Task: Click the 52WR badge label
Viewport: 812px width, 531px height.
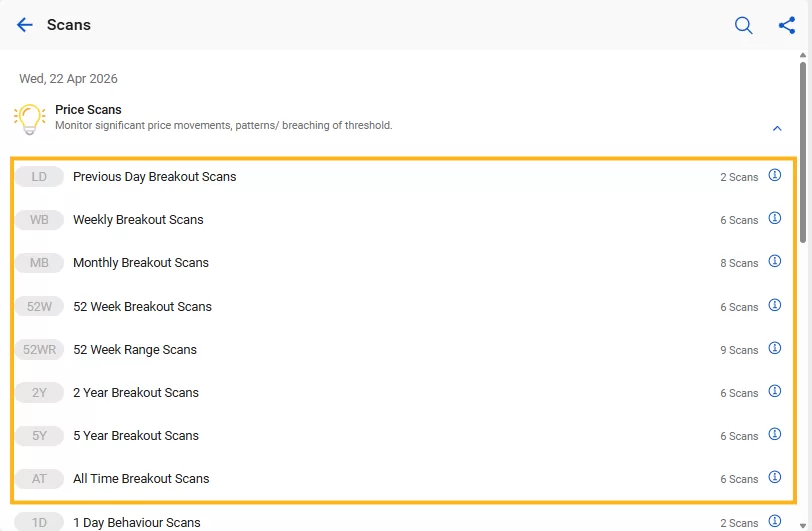Action: point(39,350)
